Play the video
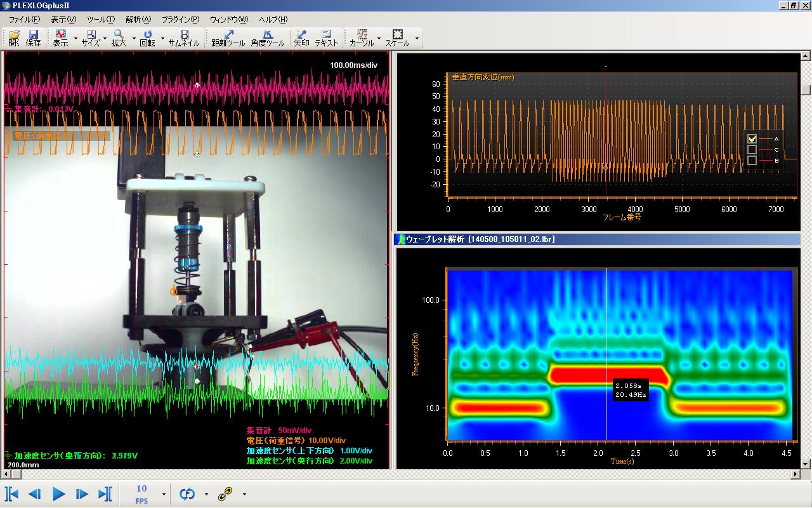 pos(58,494)
